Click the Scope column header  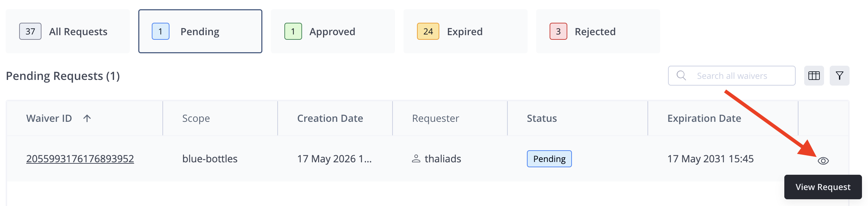[196, 118]
